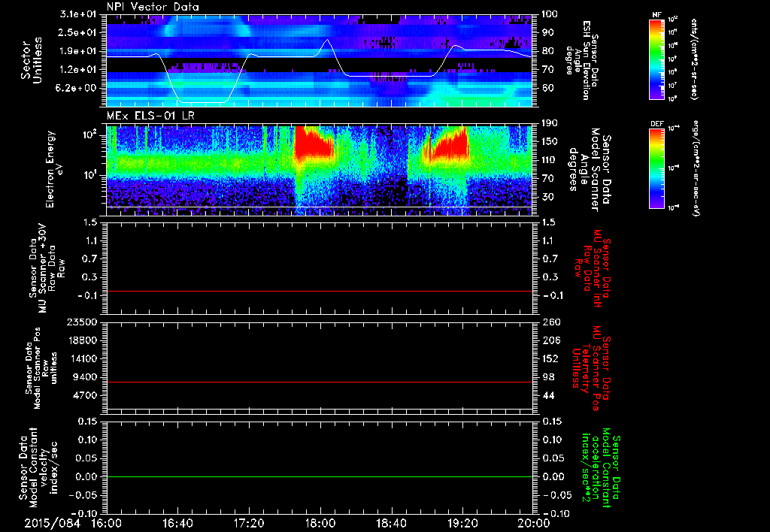Click the 14100 scanner position tick value
Screen dimensions: 770x532
pyautogui.click(x=81, y=358)
